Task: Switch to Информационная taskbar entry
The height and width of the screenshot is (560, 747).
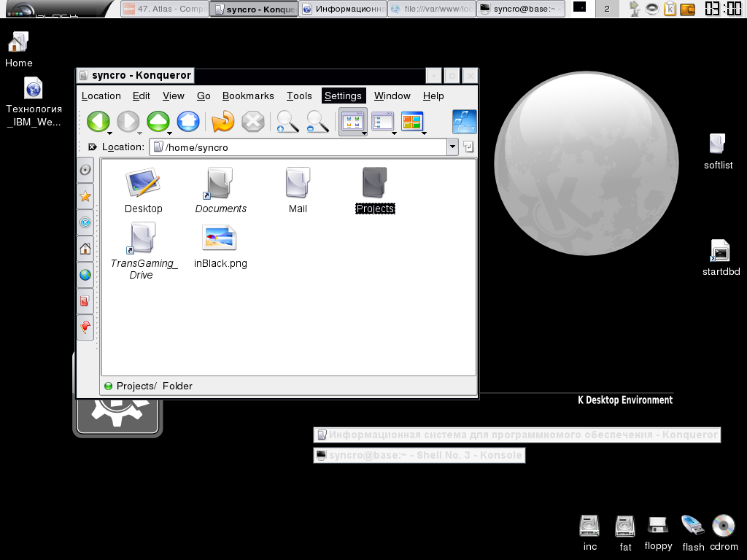Action: (343, 9)
